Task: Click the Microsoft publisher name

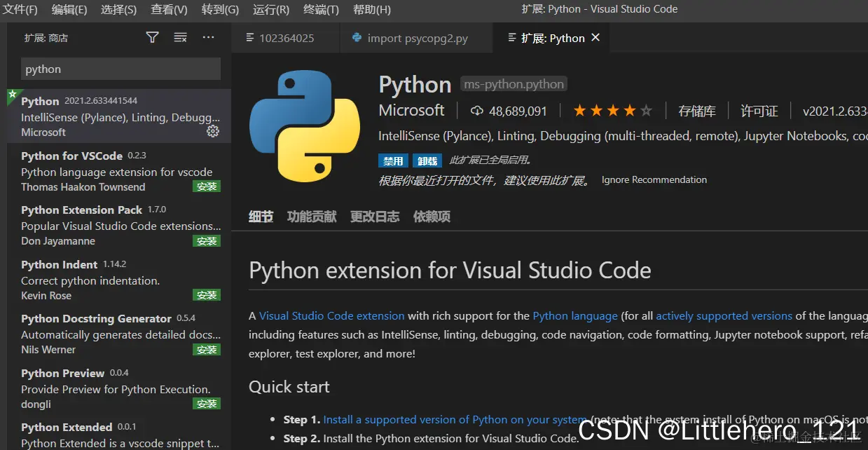Action: coord(411,111)
